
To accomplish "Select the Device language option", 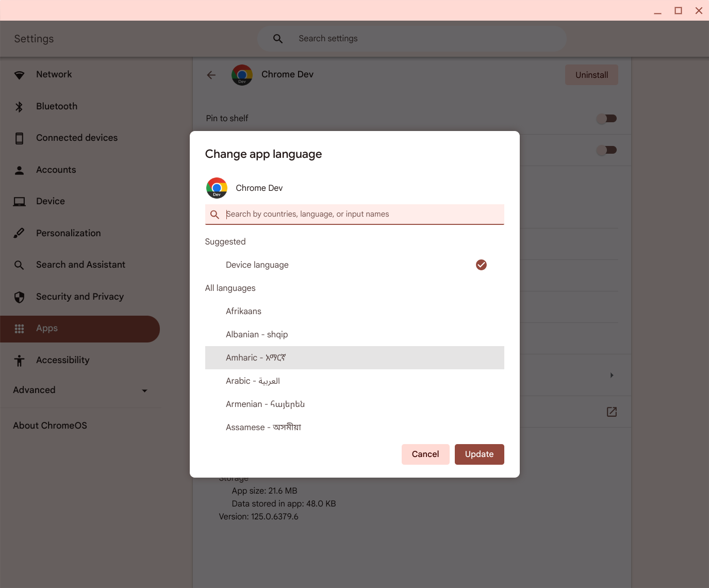I will click(257, 265).
